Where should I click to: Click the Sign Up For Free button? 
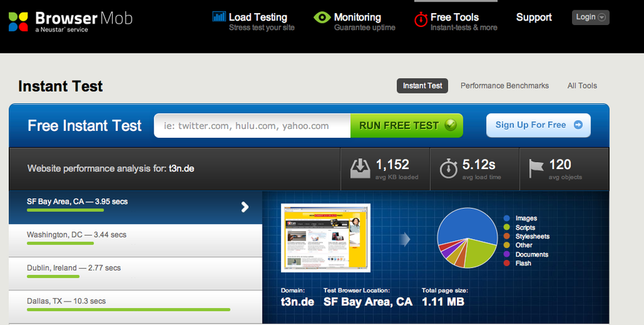pyautogui.click(x=538, y=125)
